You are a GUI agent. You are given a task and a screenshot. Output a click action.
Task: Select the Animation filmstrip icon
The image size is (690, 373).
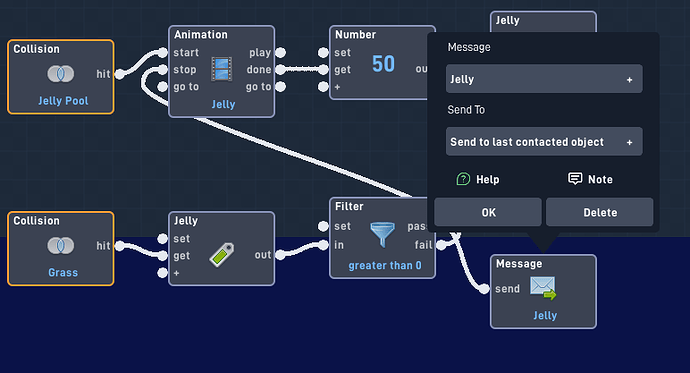click(221, 69)
